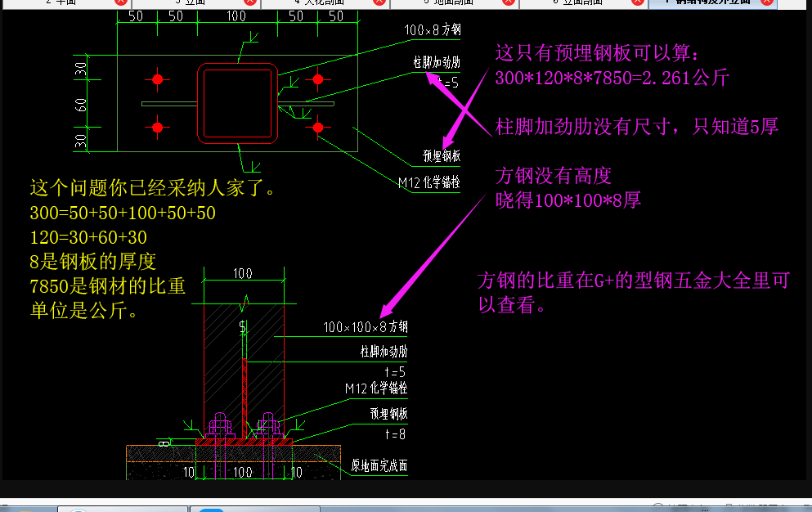Close the 5 地面剖面 tab with red X
The width and height of the screenshot is (812, 512).
click(509, 2)
